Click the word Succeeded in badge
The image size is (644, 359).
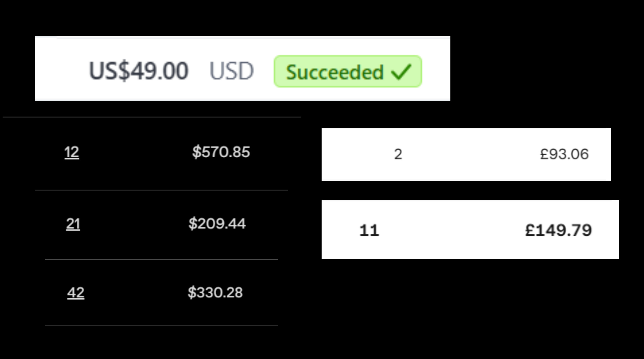coord(335,72)
